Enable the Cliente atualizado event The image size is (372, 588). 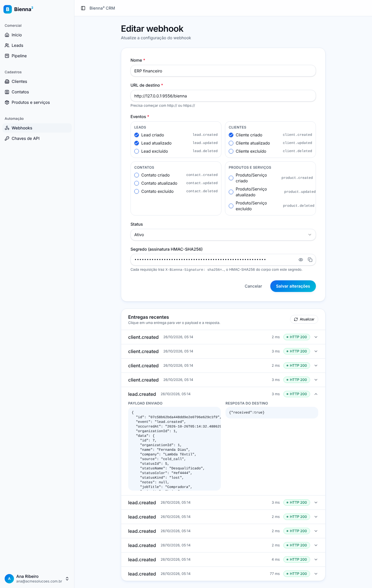click(x=231, y=143)
